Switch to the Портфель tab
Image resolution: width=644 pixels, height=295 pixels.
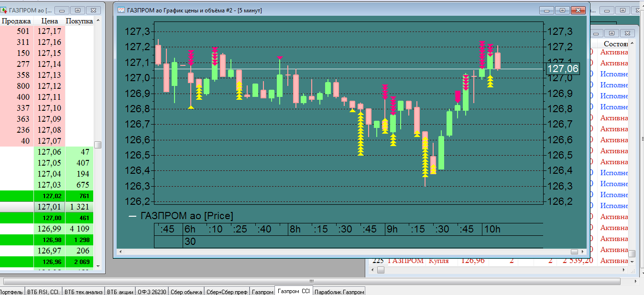(11, 292)
